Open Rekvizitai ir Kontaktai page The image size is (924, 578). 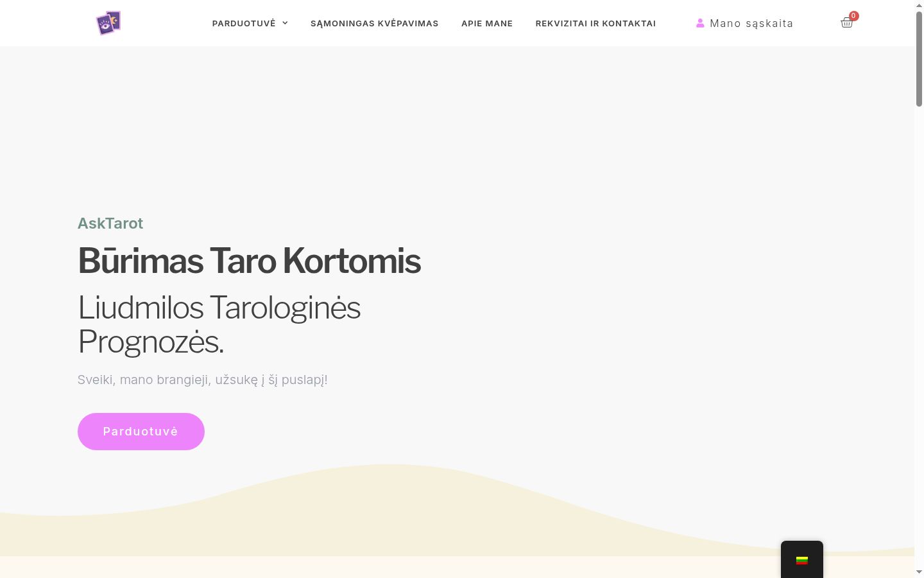(595, 23)
